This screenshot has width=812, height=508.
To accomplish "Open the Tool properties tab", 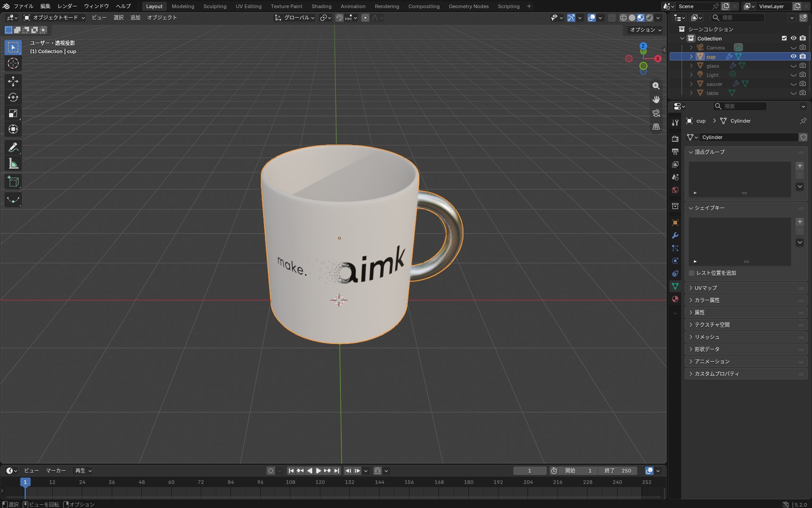I will pyautogui.click(x=675, y=122).
